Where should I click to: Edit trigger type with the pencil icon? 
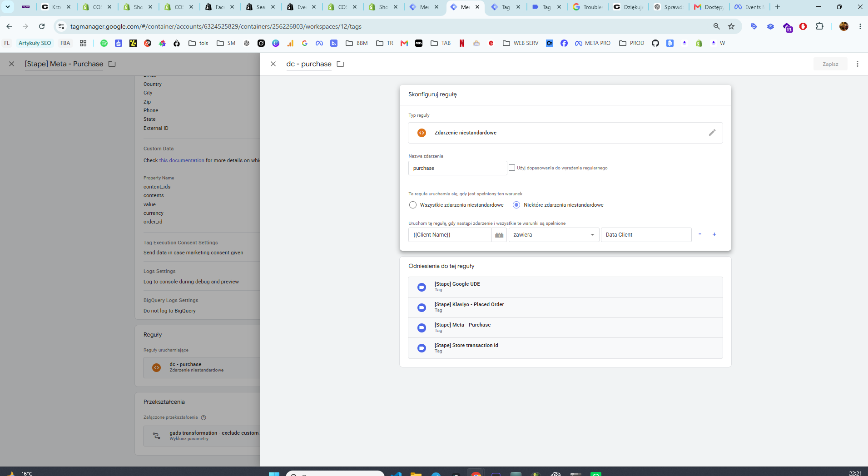point(712,133)
